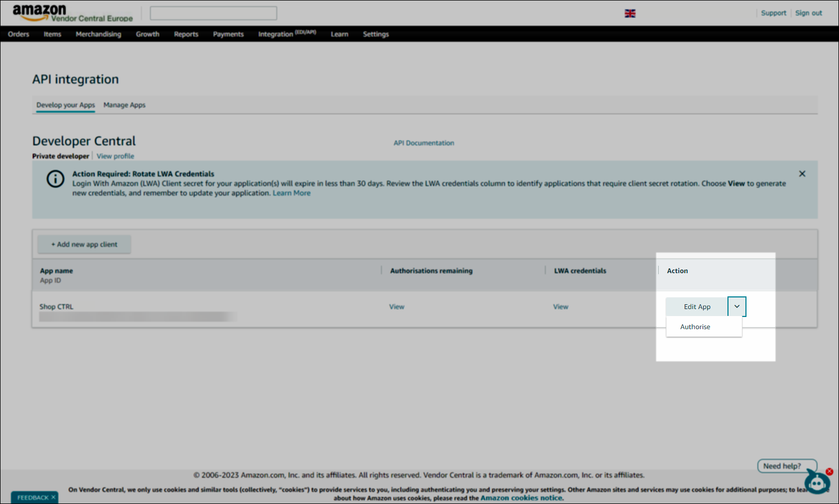Switch to the Manage Apps tab
The width and height of the screenshot is (839, 504).
click(124, 105)
